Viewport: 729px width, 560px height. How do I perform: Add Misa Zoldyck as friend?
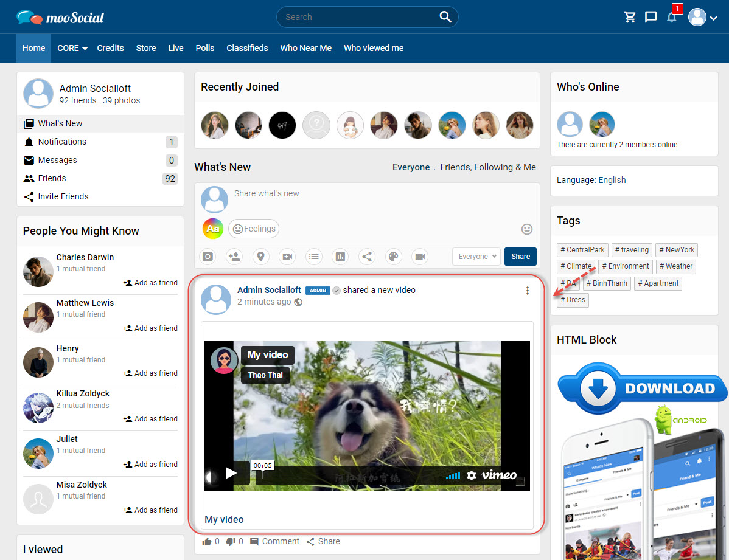pyautogui.click(x=150, y=510)
